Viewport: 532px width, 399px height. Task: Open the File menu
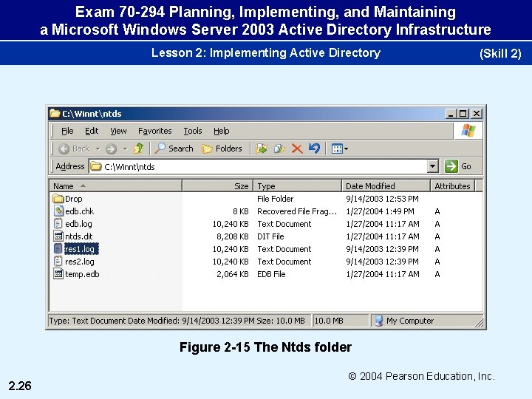pos(67,131)
